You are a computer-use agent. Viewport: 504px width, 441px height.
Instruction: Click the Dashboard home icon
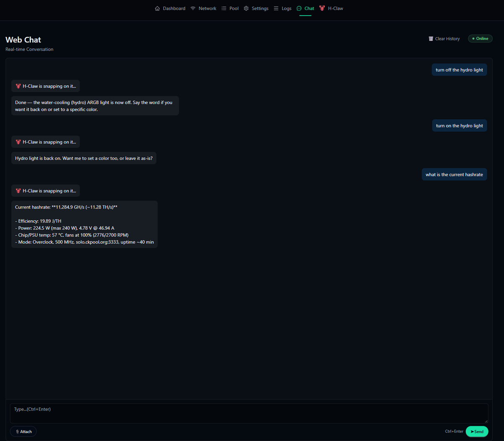(157, 8)
